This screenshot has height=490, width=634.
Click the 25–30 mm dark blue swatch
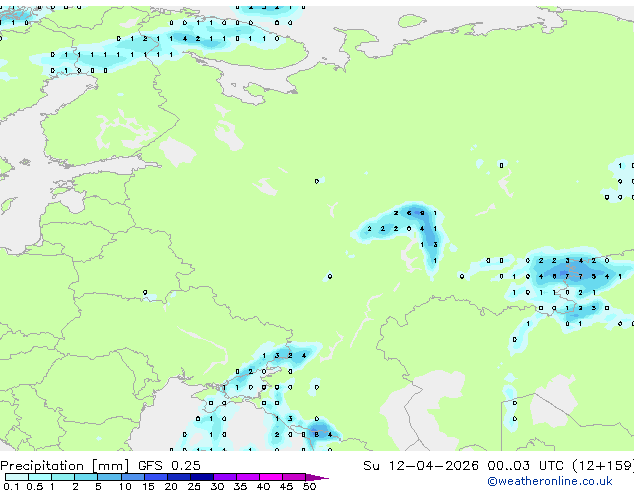pos(201,477)
